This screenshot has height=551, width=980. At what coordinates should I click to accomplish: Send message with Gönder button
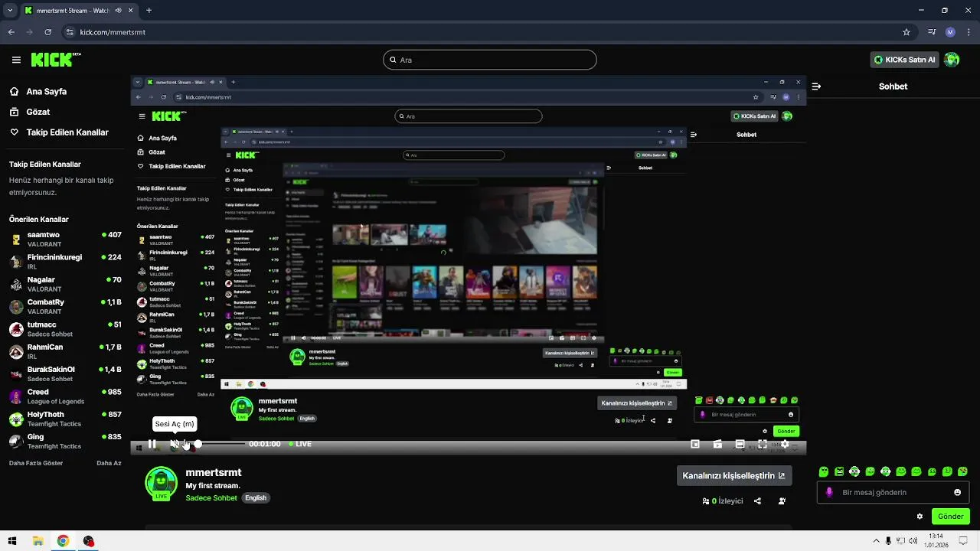[x=950, y=517]
